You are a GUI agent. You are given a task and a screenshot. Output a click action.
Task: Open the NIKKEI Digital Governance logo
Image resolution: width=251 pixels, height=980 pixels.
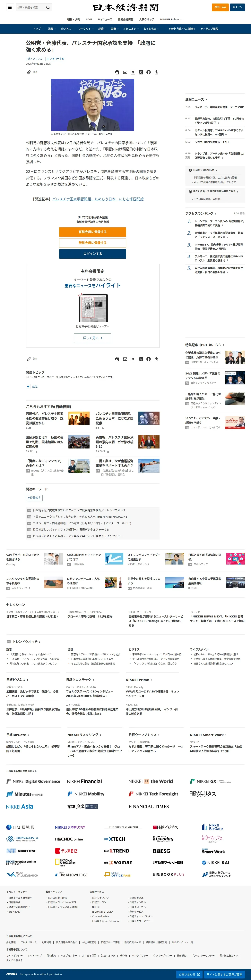coord(33,781)
